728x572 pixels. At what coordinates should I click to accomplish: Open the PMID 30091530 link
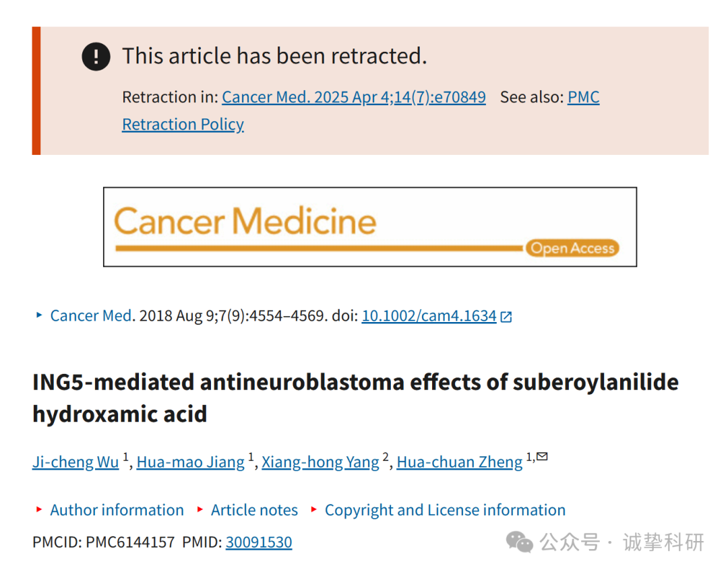(259, 542)
